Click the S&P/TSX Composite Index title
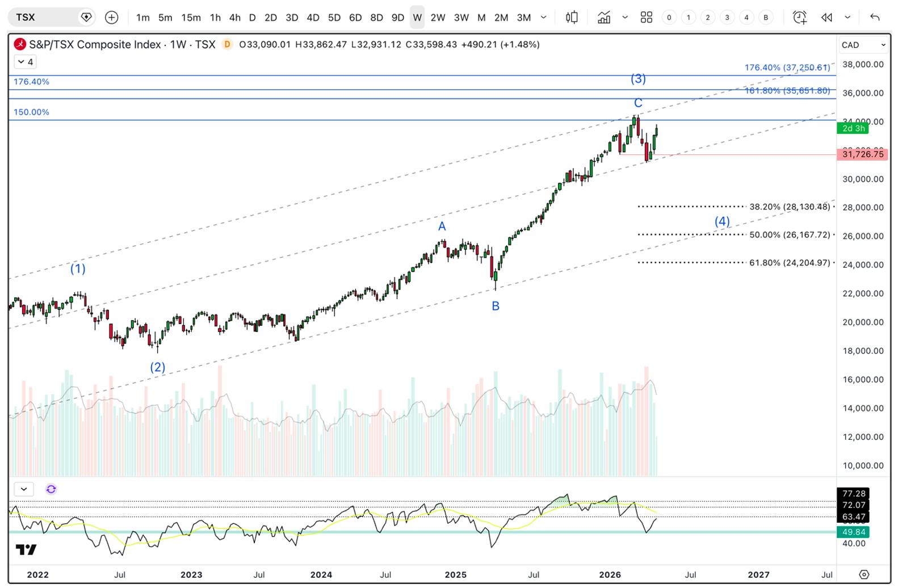The height and width of the screenshot is (588, 898). pyautogui.click(x=95, y=44)
